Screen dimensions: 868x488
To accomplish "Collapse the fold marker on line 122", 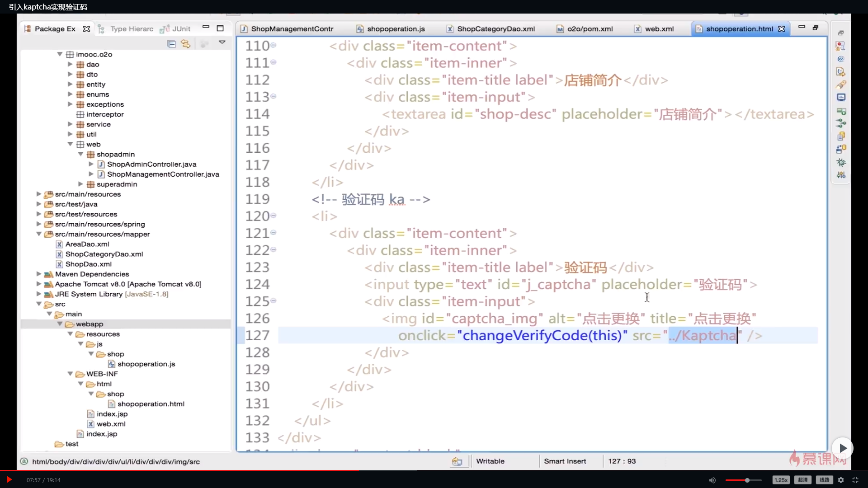I will (x=274, y=249).
